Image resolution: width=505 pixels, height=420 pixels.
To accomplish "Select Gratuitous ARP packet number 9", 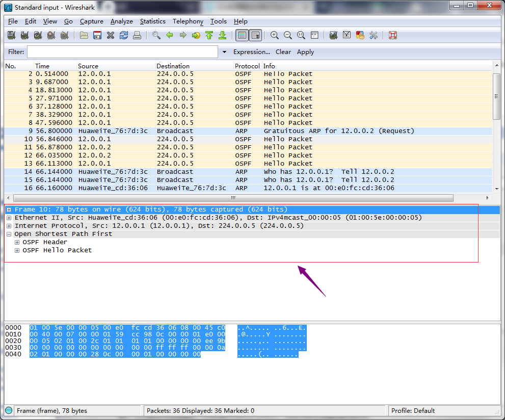I will pyautogui.click(x=248, y=131).
